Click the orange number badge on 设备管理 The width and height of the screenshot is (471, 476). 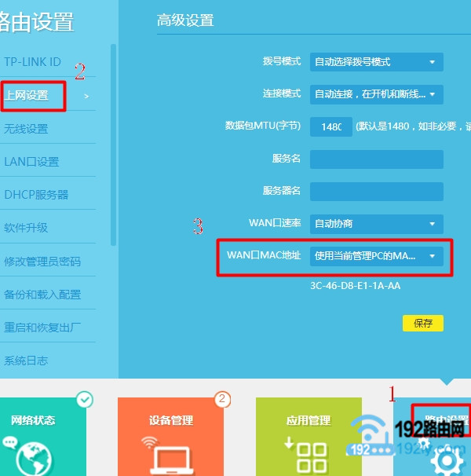[222, 400]
